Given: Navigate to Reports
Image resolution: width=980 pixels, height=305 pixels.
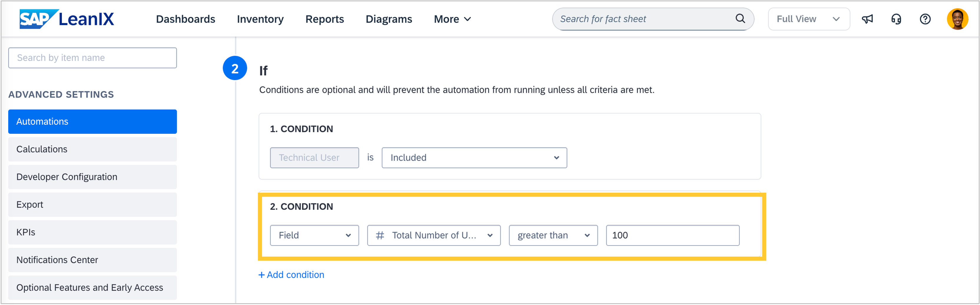Looking at the screenshot, I should tap(325, 19).
